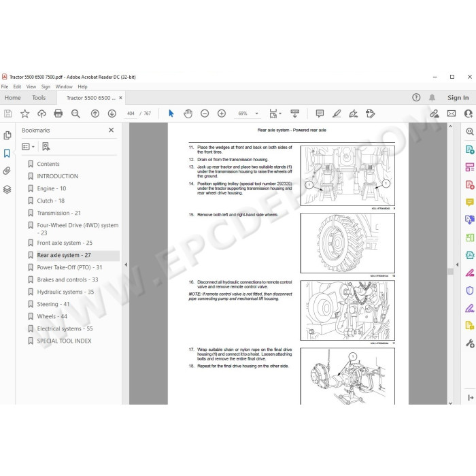Select Rear axle system - 27 bookmark
The image size is (476, 476).
click(64, 255)
